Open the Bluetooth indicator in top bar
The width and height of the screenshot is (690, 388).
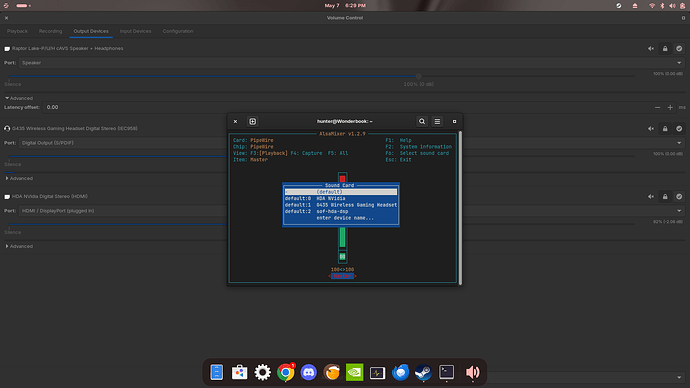point(662,6)
